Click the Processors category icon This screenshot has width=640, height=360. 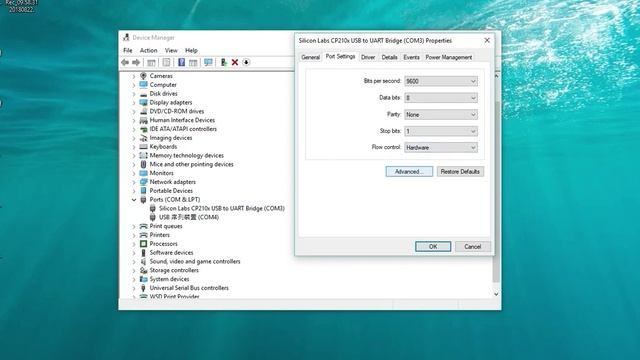pos(143,244)
